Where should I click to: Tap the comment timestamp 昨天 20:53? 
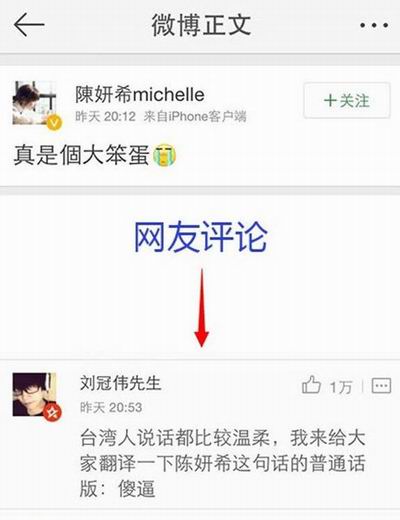pyautogui.click(x=111, y=407)
